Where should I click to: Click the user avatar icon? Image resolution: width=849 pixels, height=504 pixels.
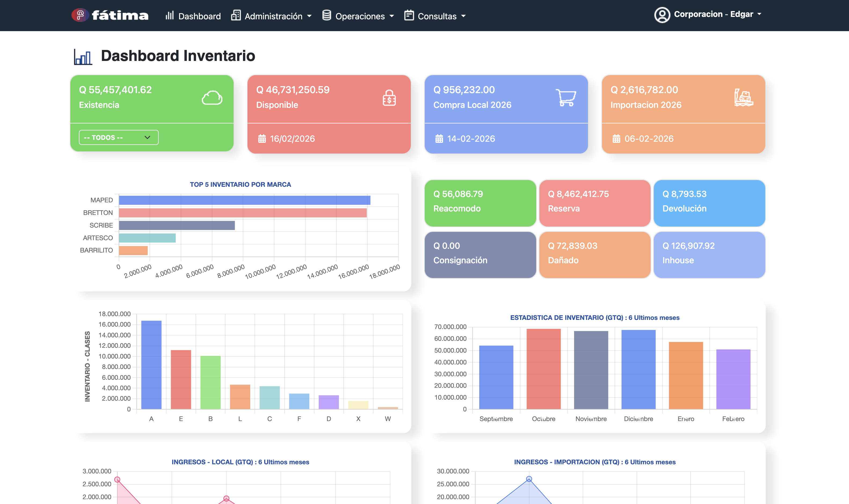[x=662, y=15]
